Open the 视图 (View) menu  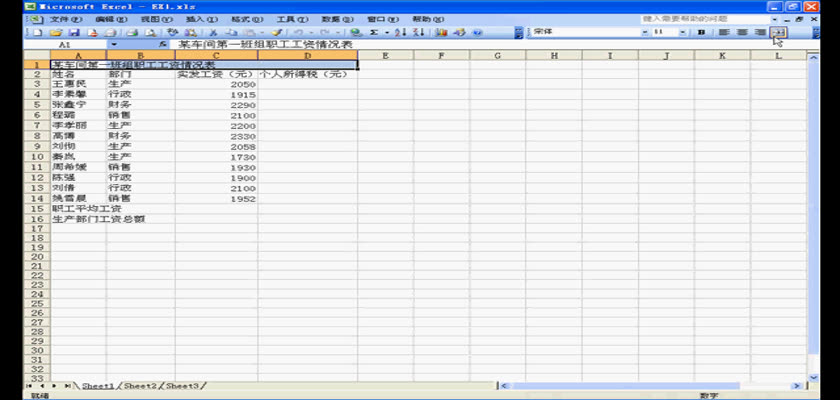click(x=157, y=19)
